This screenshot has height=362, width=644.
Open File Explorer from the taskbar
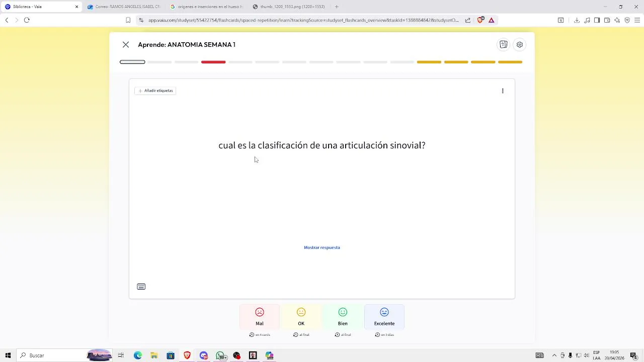tap(154, 355)
